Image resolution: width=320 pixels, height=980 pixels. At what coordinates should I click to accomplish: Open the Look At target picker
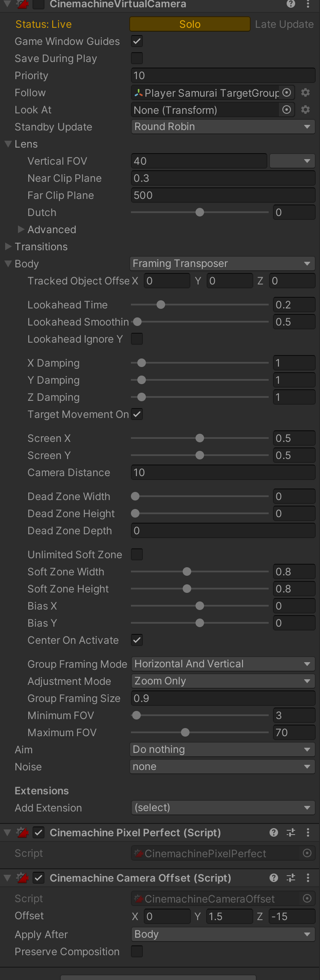287,110
